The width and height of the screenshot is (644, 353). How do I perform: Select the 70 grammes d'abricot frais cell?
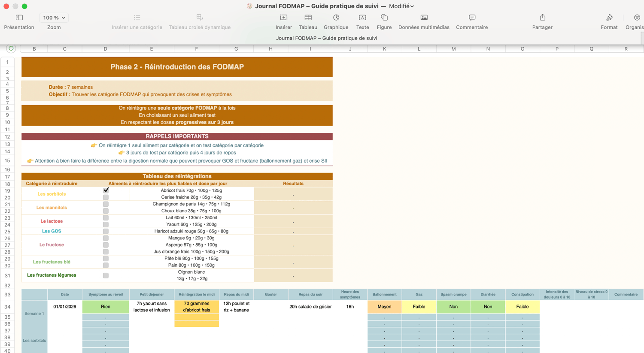[197, 307]
